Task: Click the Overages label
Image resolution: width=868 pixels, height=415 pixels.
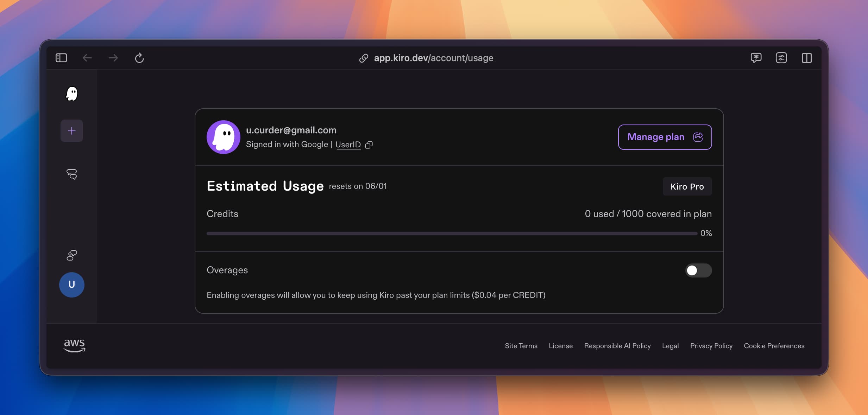Action: coord(227,270)
